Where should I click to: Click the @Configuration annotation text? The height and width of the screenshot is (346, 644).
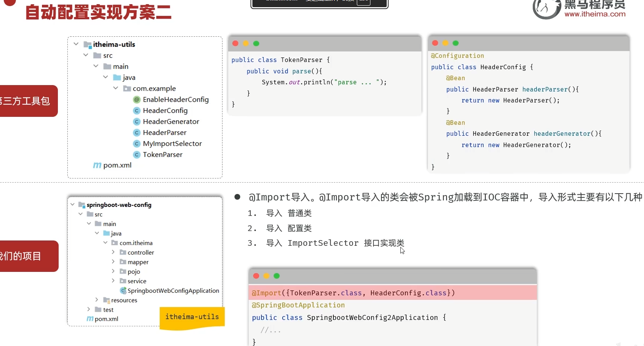[457, 56]
